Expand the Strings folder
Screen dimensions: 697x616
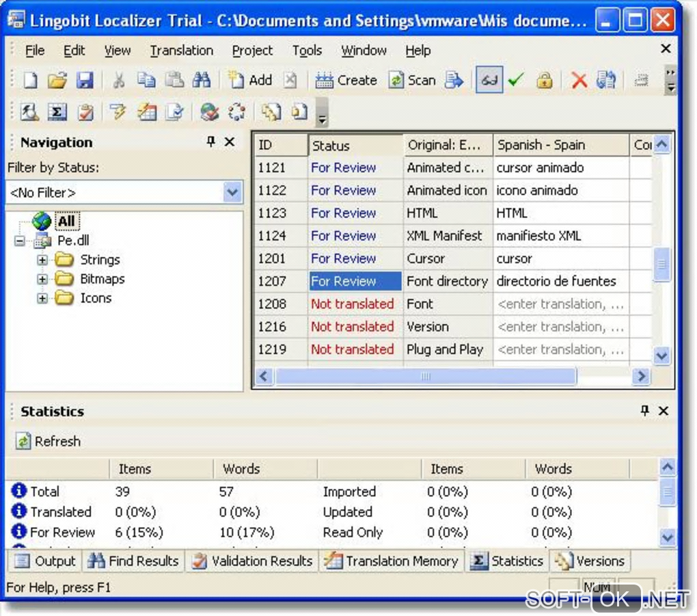pyautogui.click(x=42, y=260)
